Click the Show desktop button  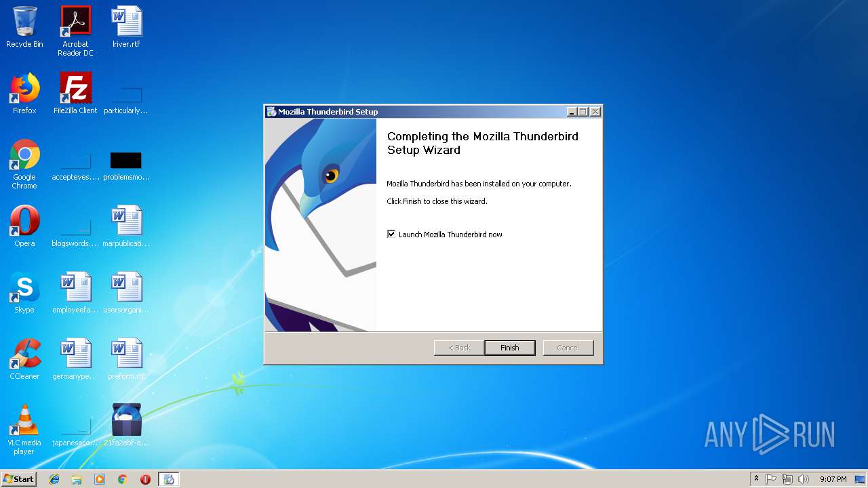point(860,479)
